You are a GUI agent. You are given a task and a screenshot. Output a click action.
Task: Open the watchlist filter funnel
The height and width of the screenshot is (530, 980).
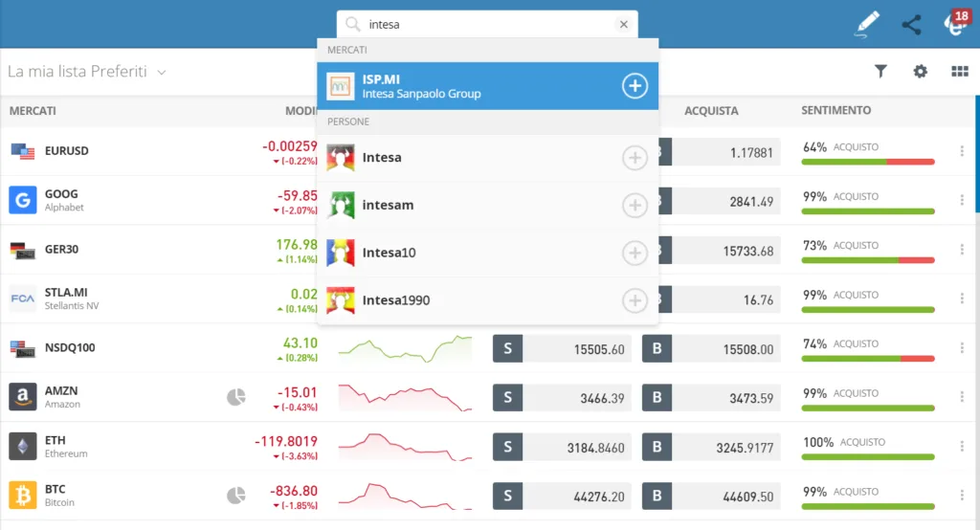(x=880, y=71)
